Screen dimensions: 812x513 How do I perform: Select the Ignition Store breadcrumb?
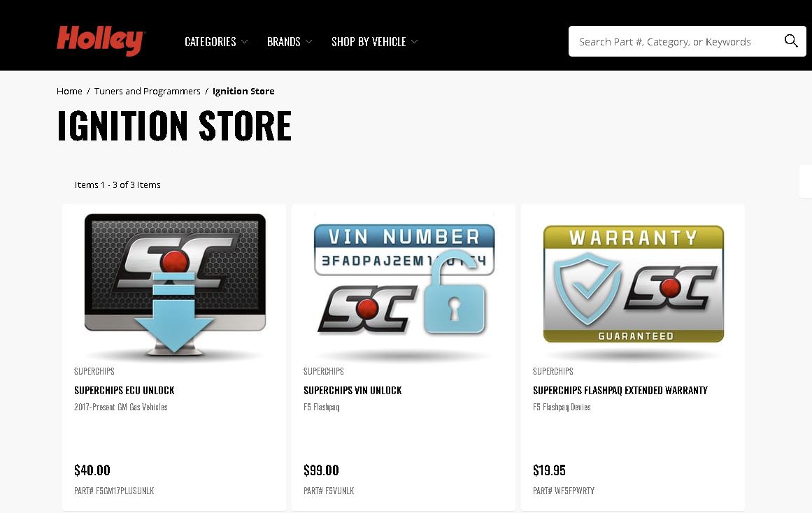click(243, 91)
